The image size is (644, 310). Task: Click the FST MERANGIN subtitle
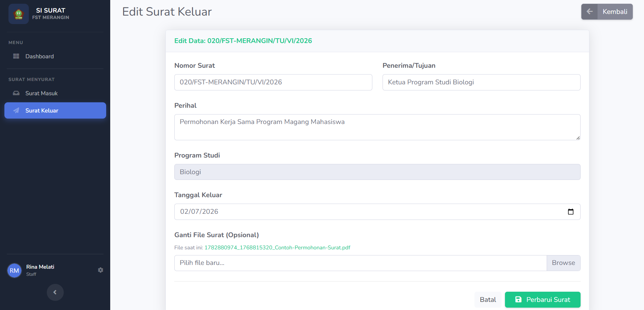(51, 17)
